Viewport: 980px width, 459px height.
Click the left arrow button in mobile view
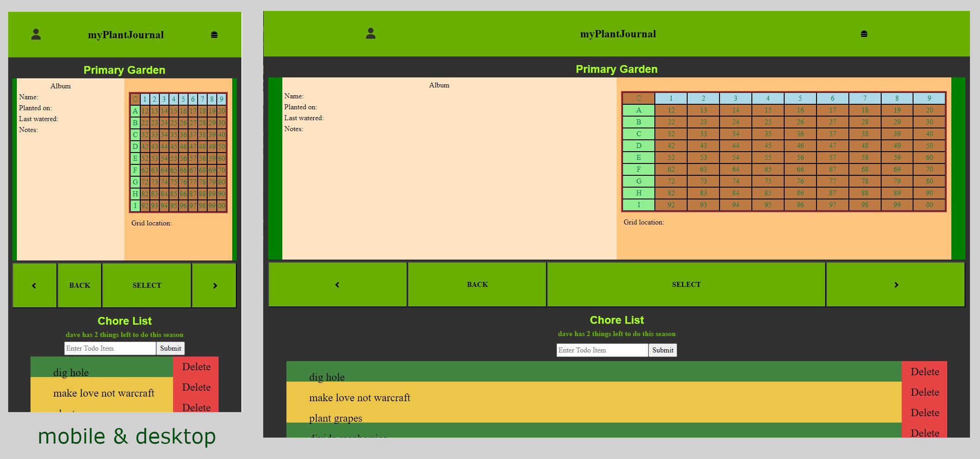click(35, 286)
